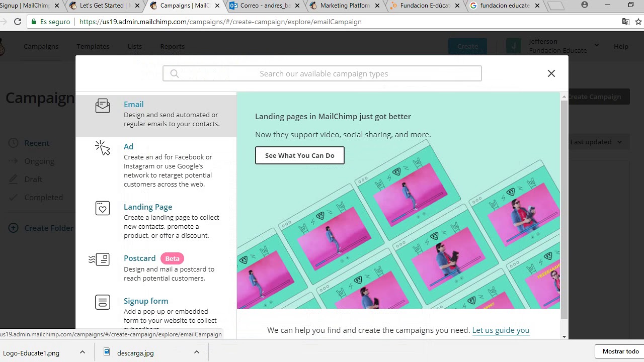Close the campaign type dialog
The width and height of the screenshot is (644, 362).
pos(551,73)
